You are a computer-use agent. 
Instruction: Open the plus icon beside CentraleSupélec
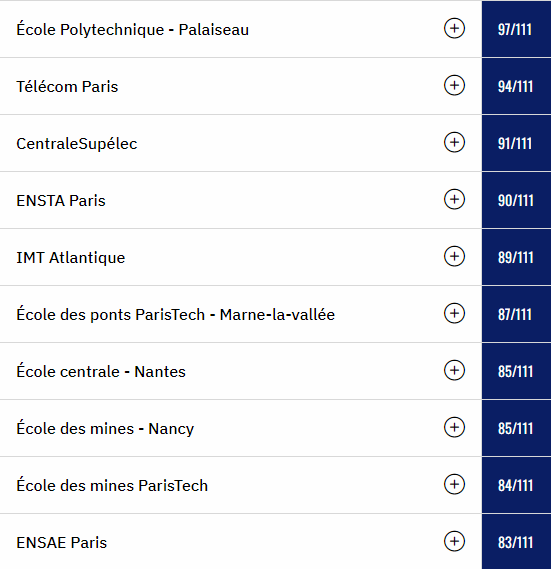pyautogui.click(x=454, y=142)
